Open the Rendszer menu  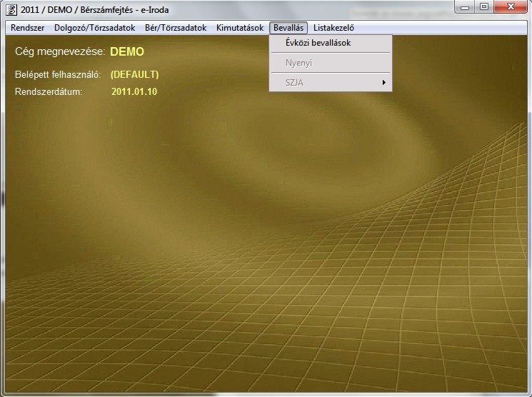coord(28,28)
